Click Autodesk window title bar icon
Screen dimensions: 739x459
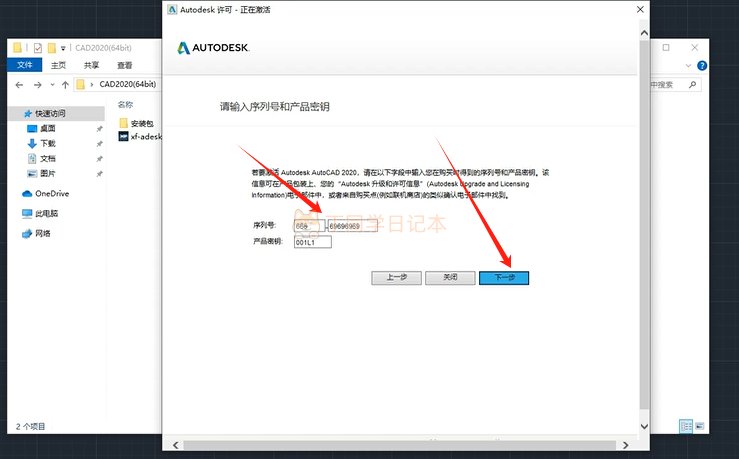click(172, 9)
